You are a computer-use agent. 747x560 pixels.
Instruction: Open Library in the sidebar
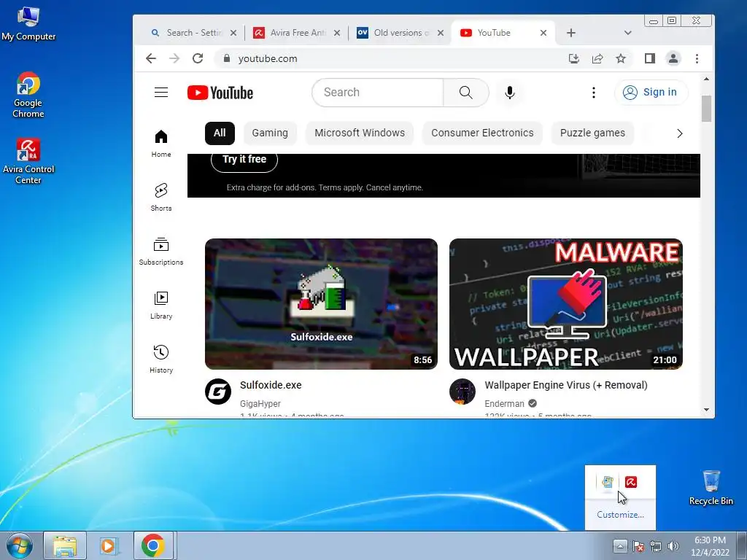[x=161, y=306]
